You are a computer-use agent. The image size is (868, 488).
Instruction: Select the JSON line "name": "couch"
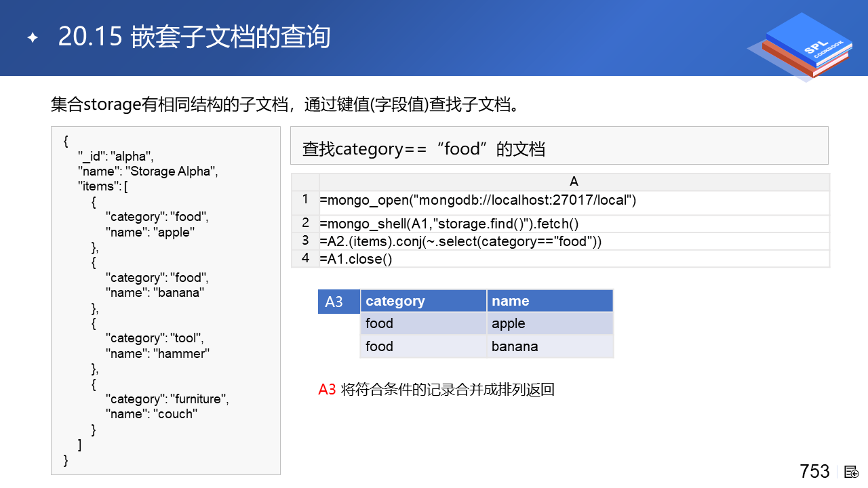pos(151,414)
